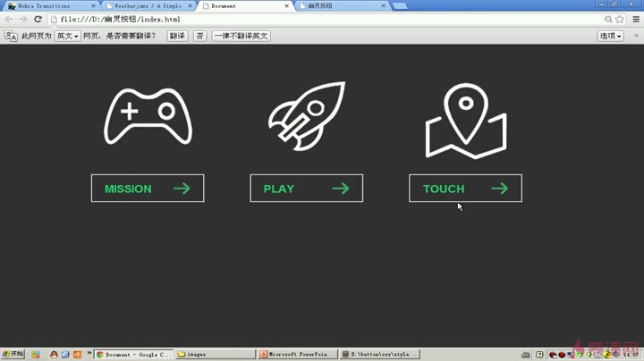Close the 幽灵按钮 tab
This screenshot has width=644, height=361.
coord(383,6)
